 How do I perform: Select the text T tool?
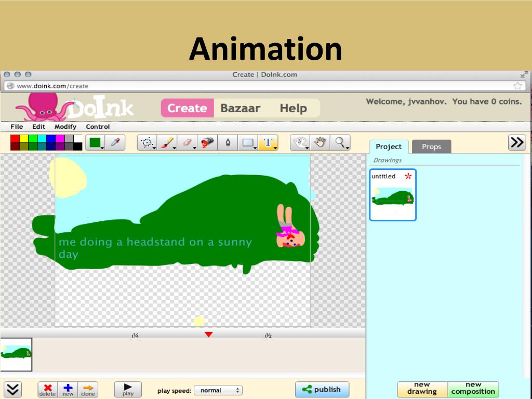pyautogui.click(x=268, y=142)
